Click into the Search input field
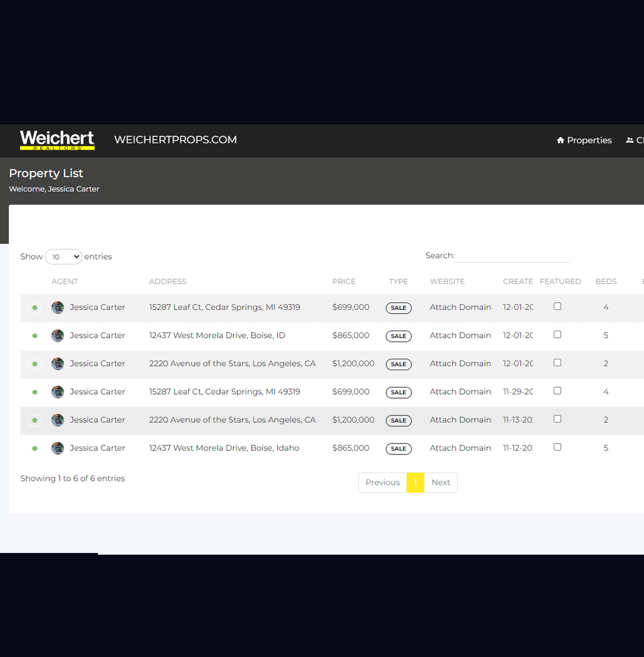Image resolution: width=644 pixels, height=657 pixels. click(512, 256)
